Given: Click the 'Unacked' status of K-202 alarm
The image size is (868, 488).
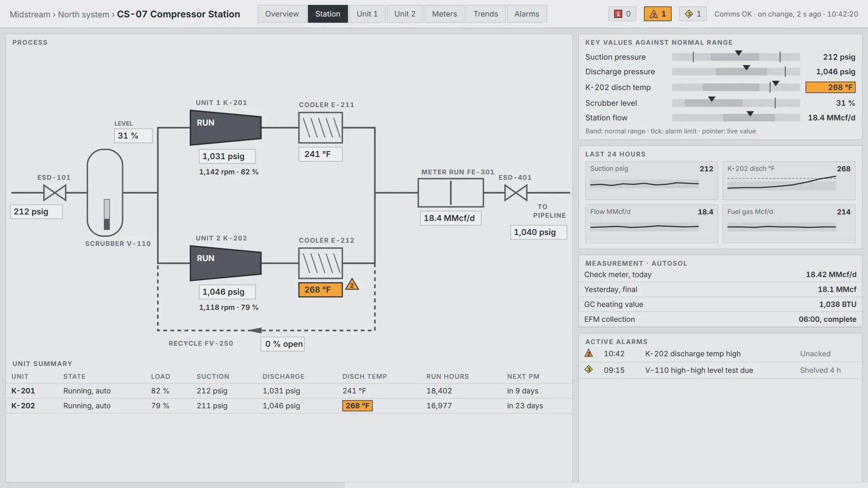Looking at the screenshot, I should click(x=815, y=354).
